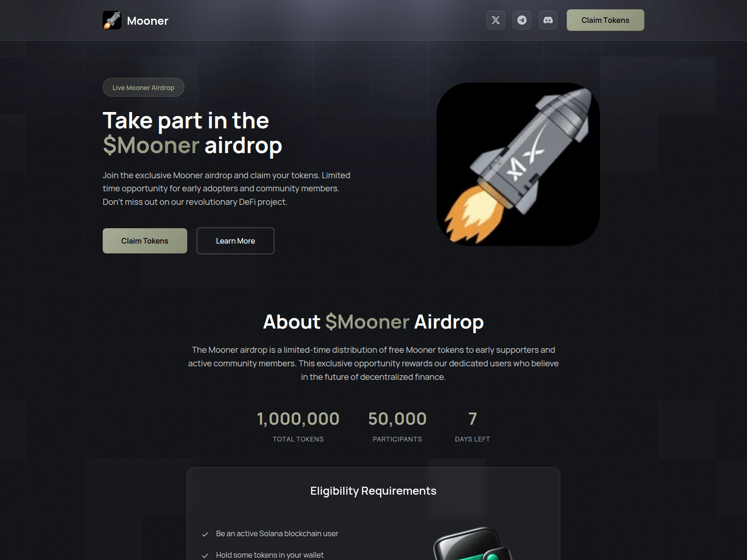Click Claim Tokens button in hero section

pos(145,241)
